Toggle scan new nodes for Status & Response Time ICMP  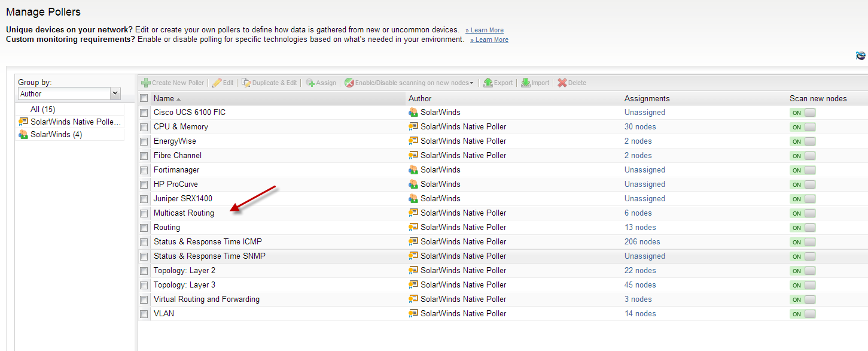point(802,242)
